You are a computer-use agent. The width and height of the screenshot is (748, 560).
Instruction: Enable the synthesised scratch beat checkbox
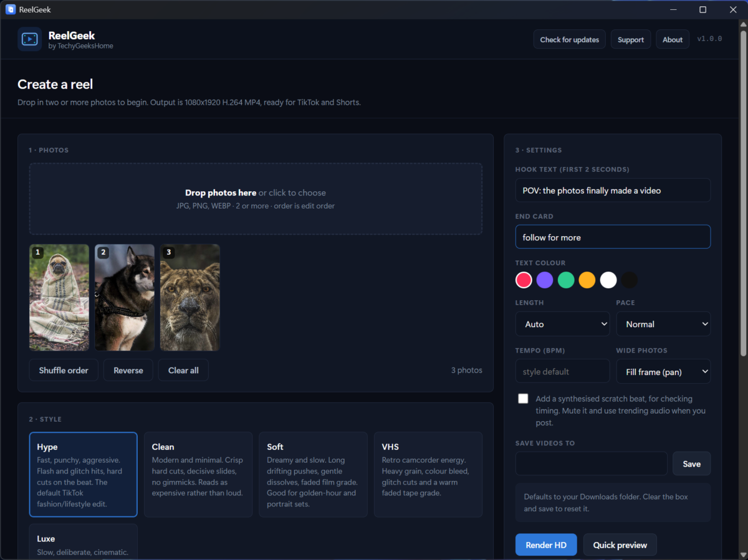click(523, 399)
